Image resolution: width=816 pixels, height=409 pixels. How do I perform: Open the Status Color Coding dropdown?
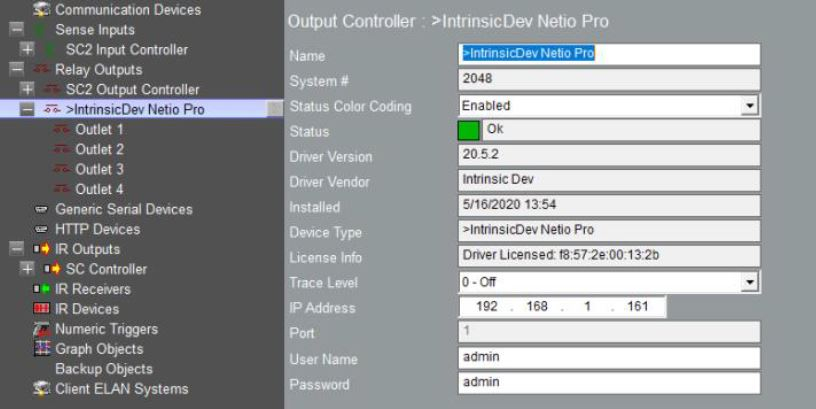click(x=749, y=106)
